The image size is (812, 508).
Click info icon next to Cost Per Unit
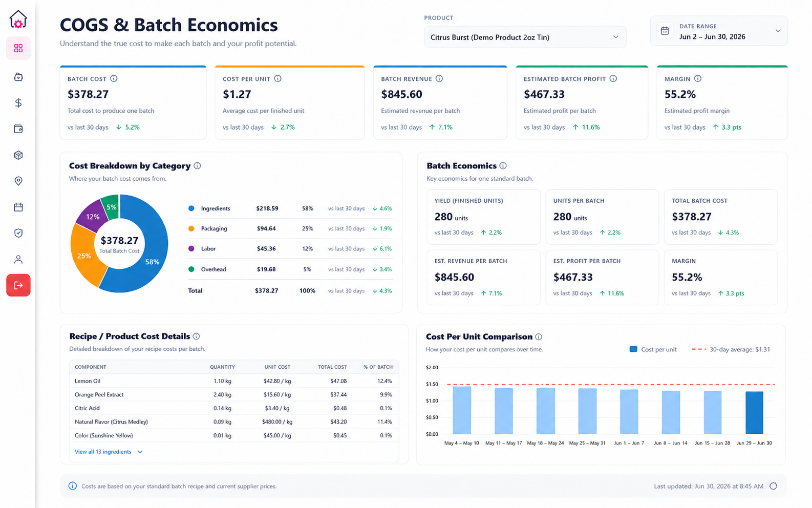click(277, 79)
